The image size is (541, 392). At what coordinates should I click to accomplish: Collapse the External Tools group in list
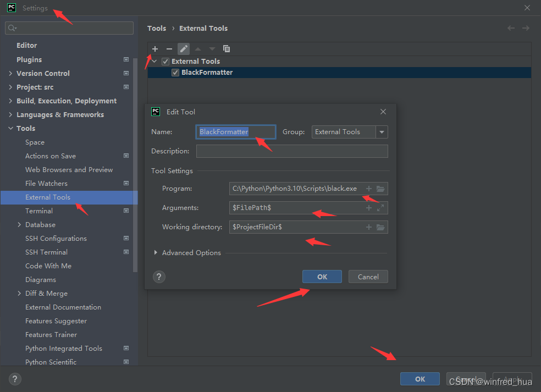pos(154,62)
